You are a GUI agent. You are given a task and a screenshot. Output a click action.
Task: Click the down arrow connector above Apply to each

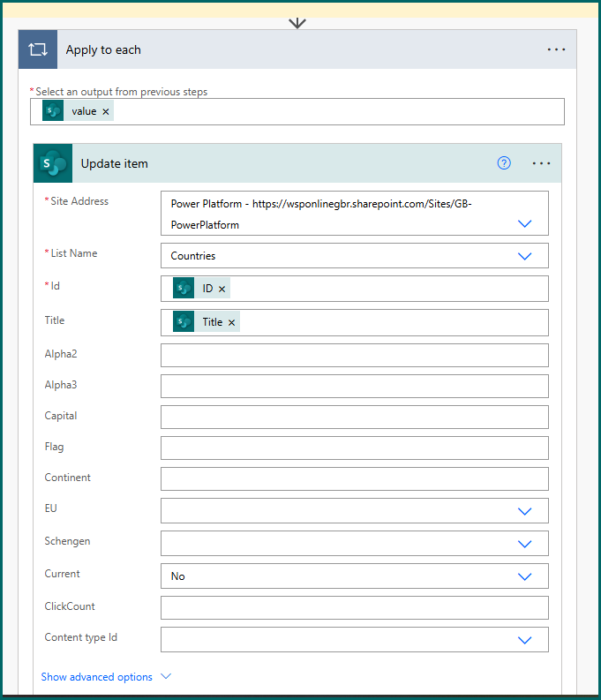click(x=297, y=23)
